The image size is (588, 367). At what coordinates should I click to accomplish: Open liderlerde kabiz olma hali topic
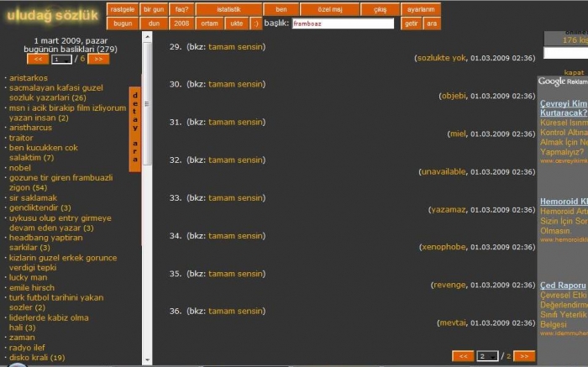click(x=49, y=322)
